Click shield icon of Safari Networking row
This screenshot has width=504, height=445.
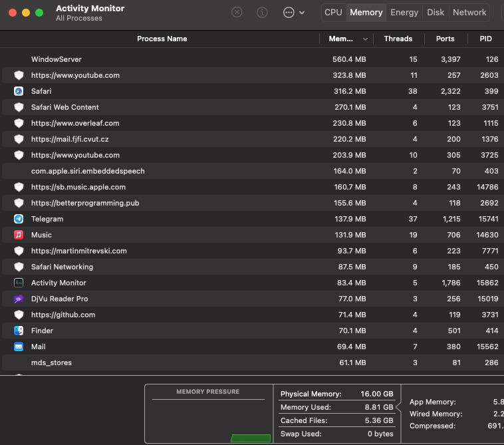19,267
